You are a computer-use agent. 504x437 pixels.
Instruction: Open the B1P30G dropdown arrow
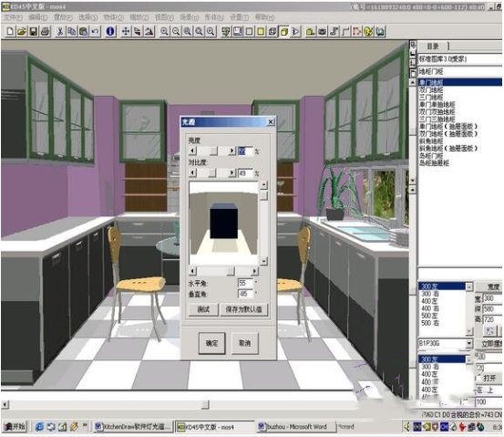click(469, 344)
